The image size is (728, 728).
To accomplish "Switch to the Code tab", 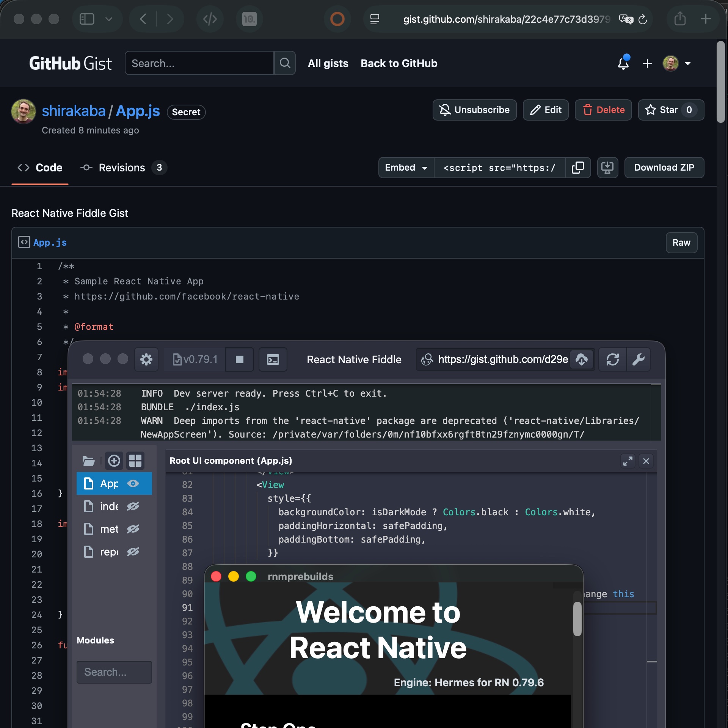I will [40, 168].
